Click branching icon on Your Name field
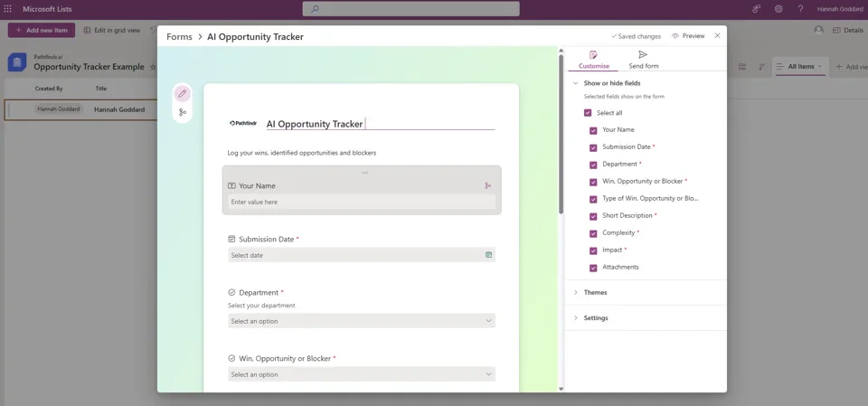Viewport: 868px width, 406px height. coord(487,186)
